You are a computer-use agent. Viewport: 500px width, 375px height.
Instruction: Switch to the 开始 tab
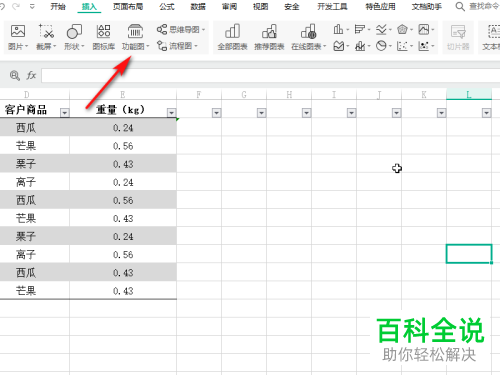tap(58, 7)
